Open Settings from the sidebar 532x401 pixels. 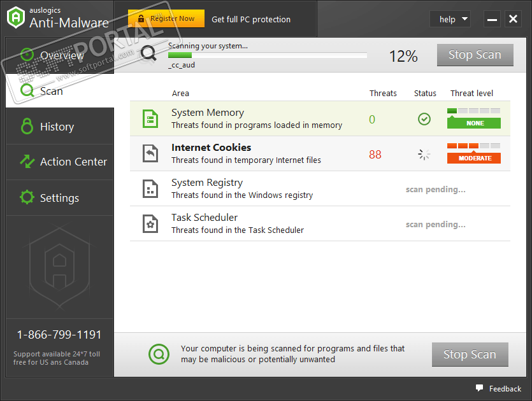[60, 197]
